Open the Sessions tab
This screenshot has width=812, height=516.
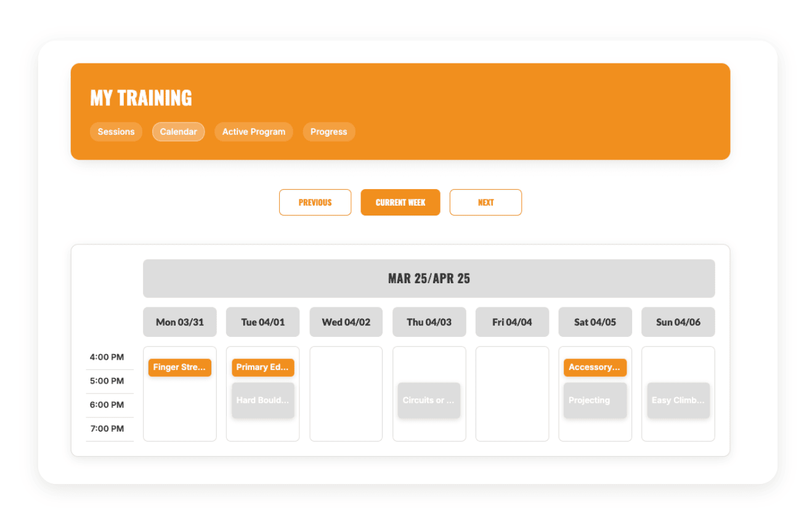pos(116,132)
